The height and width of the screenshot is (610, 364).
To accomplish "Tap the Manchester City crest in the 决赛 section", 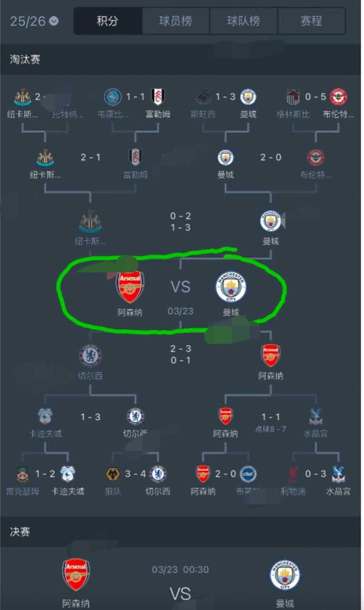I will point(285,575).
